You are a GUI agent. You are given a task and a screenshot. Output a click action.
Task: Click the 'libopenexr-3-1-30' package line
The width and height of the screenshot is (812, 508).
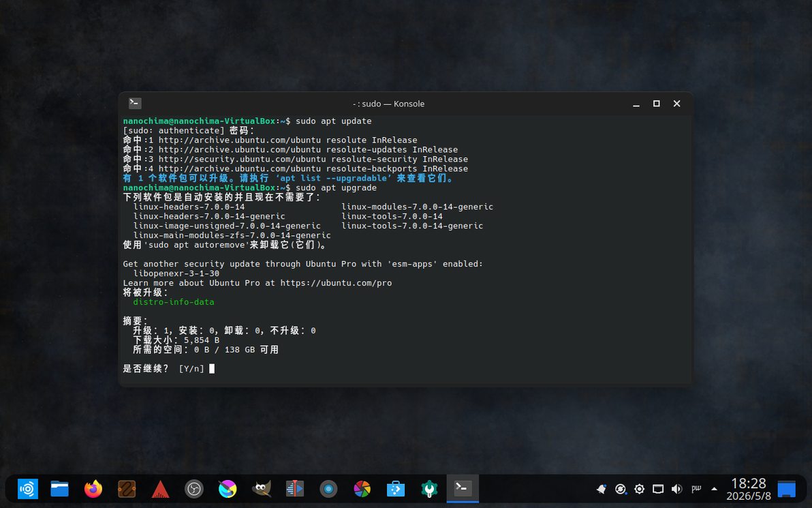tap(176, 273)
